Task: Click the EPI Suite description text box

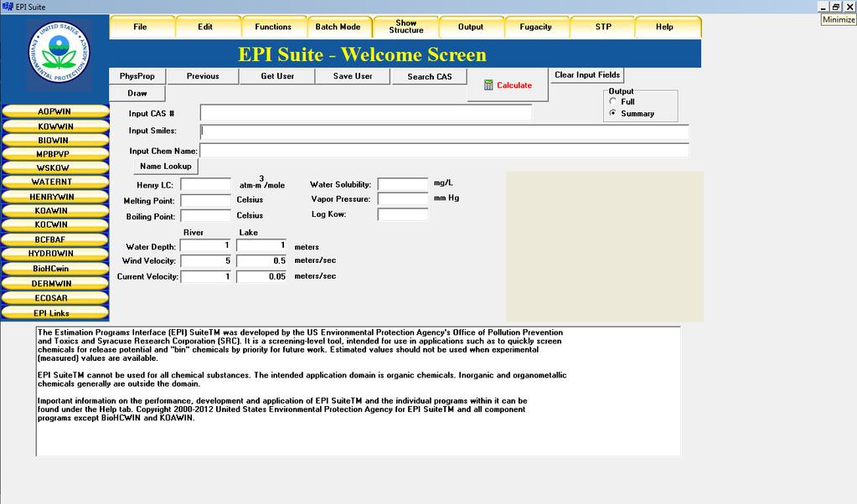Action: click(358, 391)
